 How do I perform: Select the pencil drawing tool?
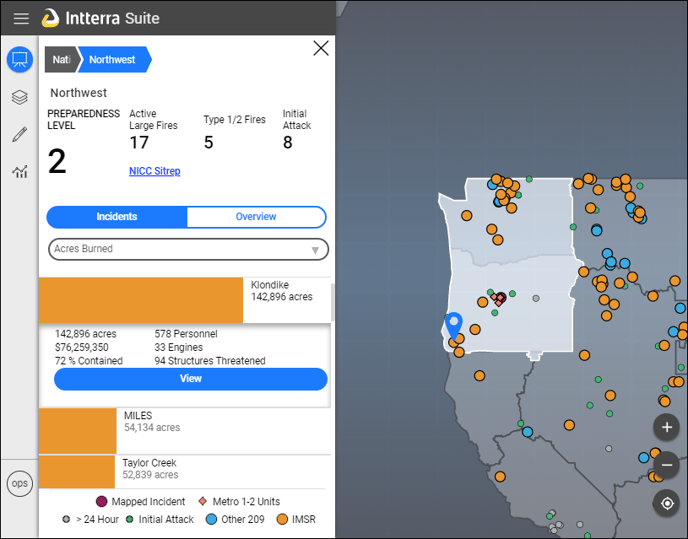[x=20, y=134]
